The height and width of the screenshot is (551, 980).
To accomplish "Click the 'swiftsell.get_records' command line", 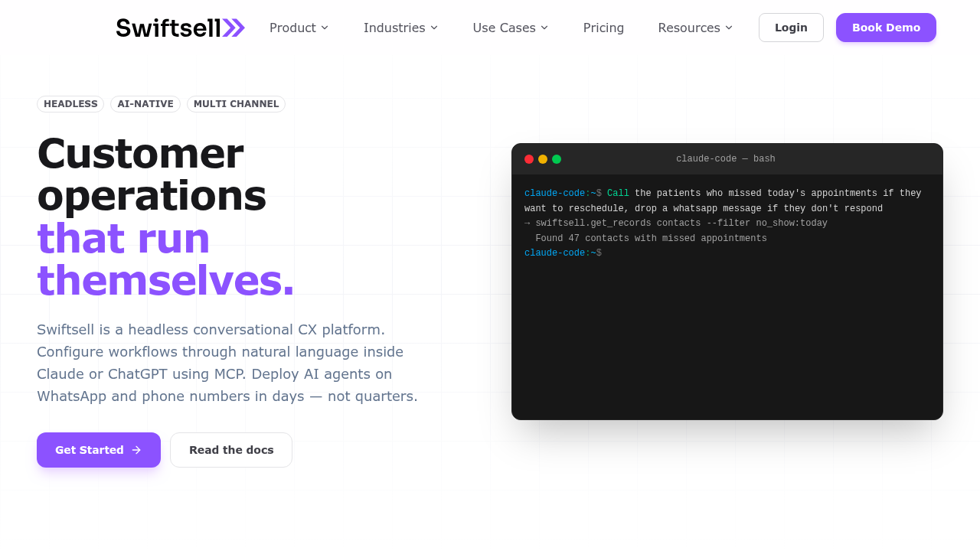I will coord(676,223).
